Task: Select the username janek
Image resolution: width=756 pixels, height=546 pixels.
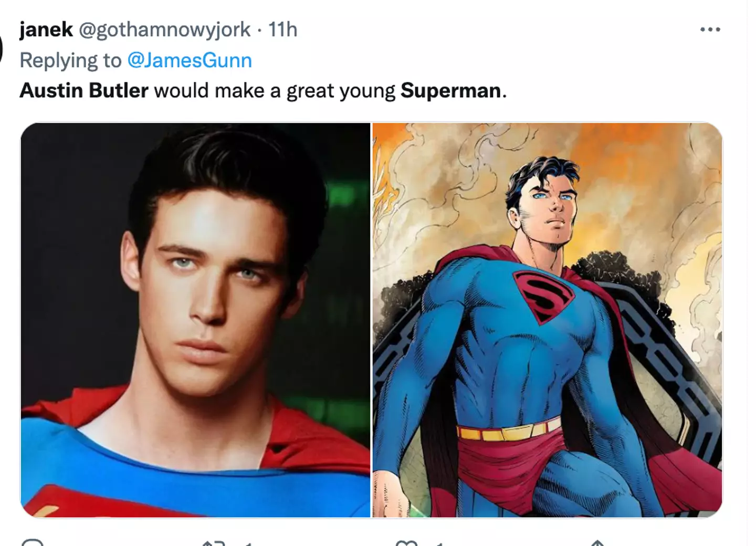Action: click(x=45, y=29)
